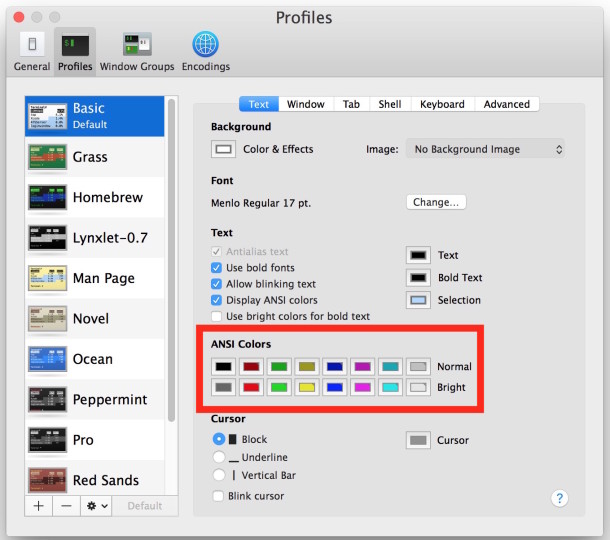Enable Use bright colors for bold text
Viewport: 610px width, 540px height.
pos(218,316)
